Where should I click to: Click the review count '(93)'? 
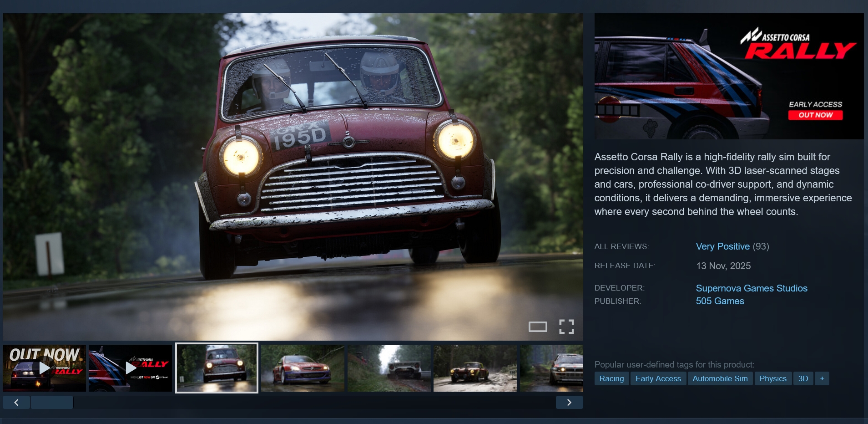(761, 246)
